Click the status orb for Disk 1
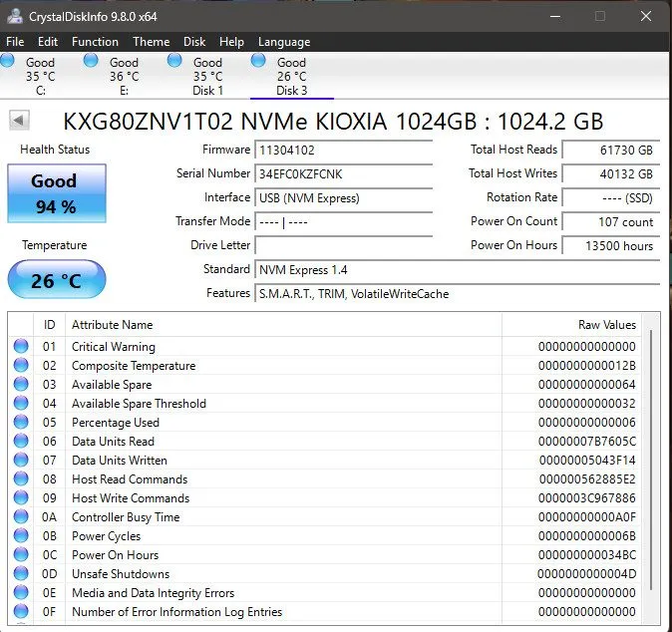 174,60
